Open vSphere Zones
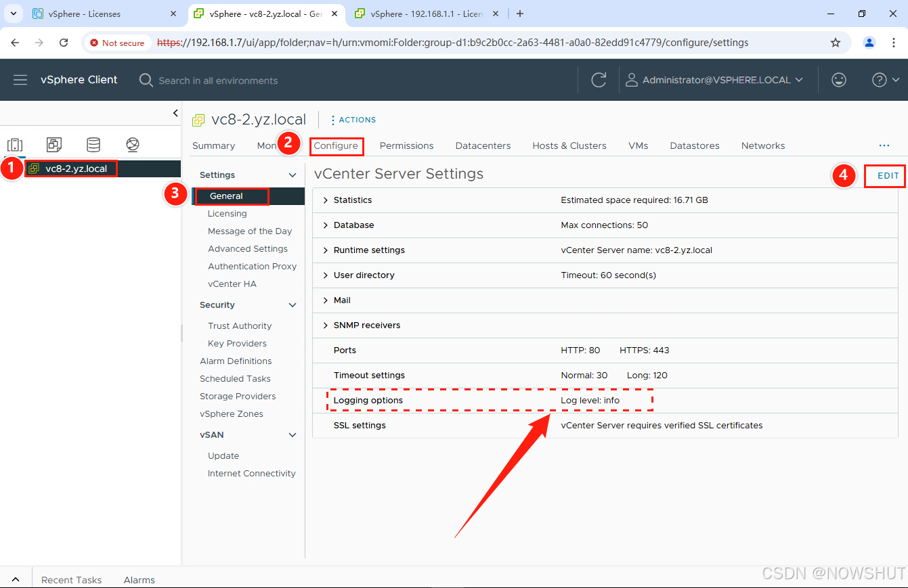This screenshot has height=588, width=908. pyautogui.click(x=231, y=413)
